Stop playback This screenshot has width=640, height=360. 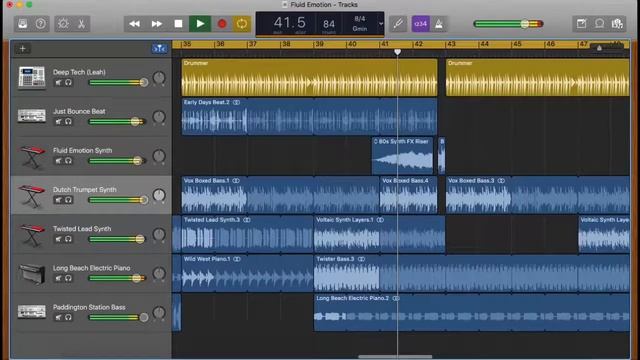(178, 24)
